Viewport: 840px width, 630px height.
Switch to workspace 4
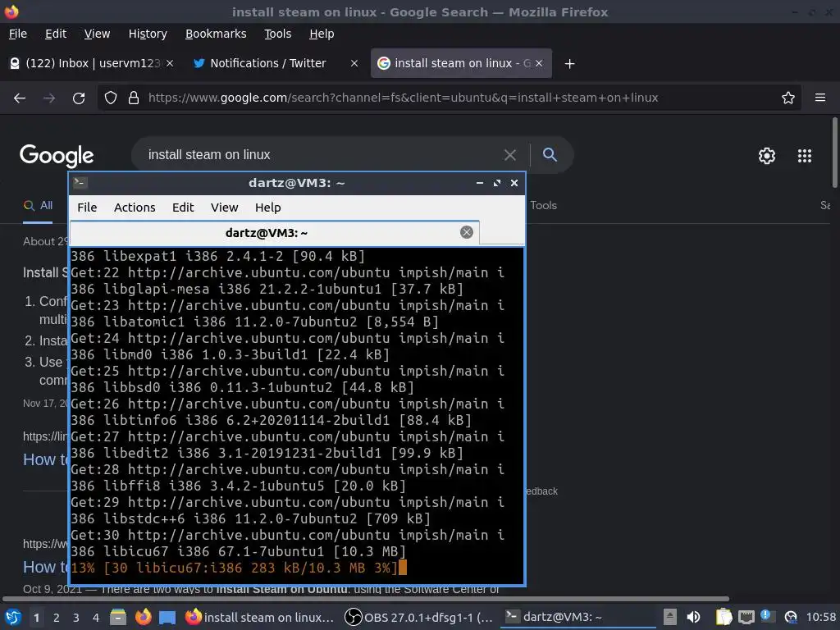point(96,619)
